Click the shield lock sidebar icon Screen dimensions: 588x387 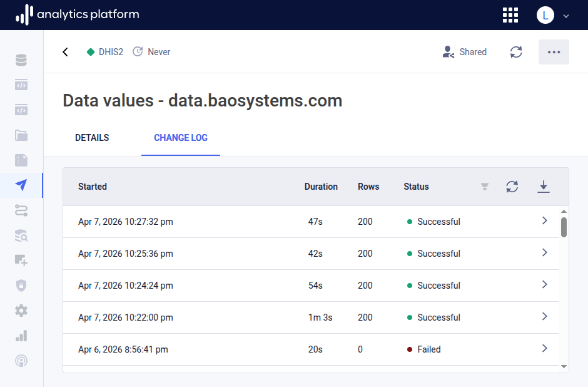pyautogui.click(x=21, y=286)
